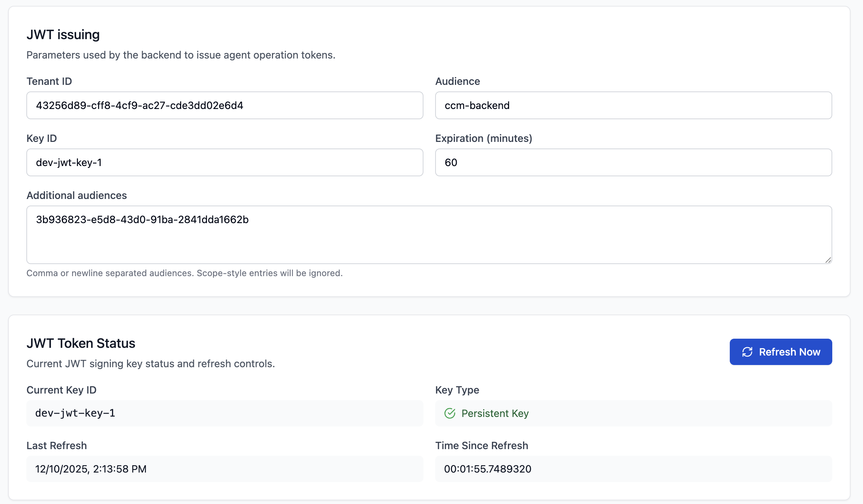Click the Additional audiences label
863x504 pixels.
coord(76,195)
